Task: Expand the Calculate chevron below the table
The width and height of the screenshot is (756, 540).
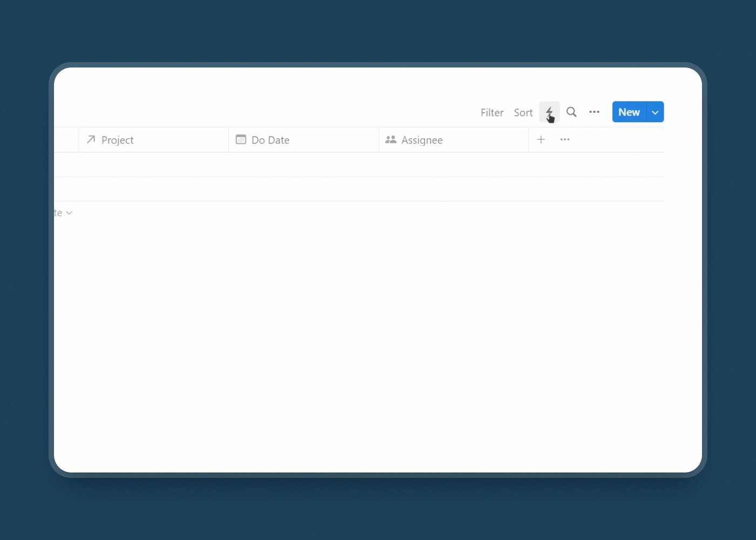Action: coord(69,213)
